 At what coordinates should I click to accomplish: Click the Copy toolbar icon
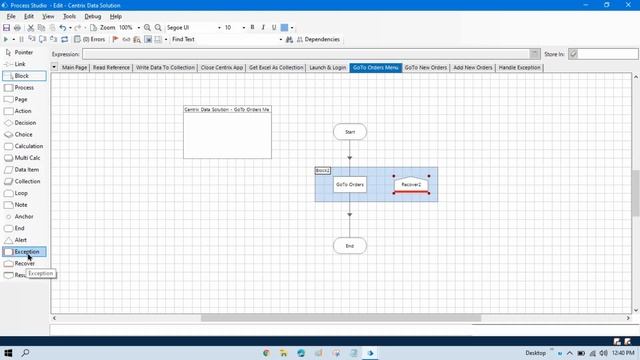(x=41, y=27)
